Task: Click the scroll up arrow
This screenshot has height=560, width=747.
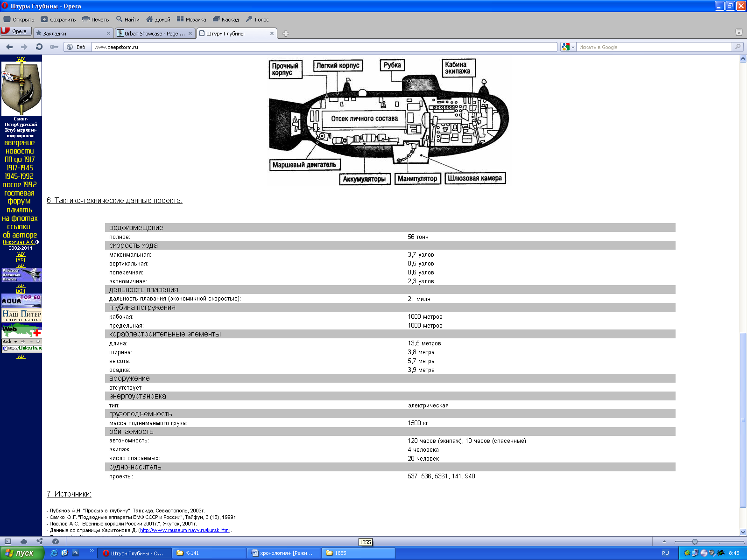Action: tap(743, 59)
